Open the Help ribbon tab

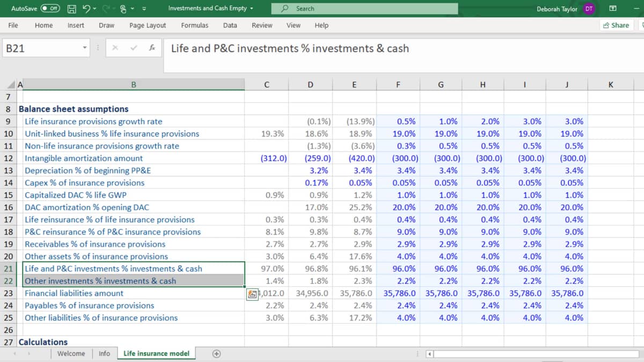321,25
